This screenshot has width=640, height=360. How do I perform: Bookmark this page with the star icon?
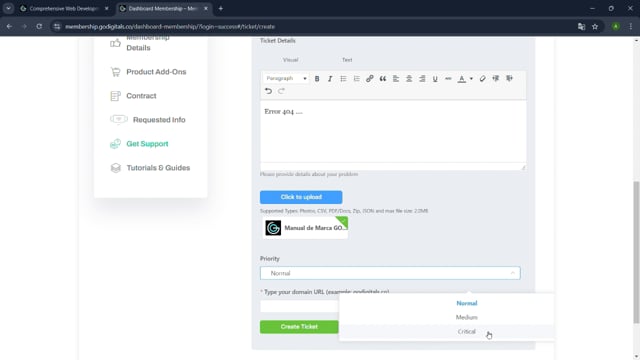pos(595,27)
